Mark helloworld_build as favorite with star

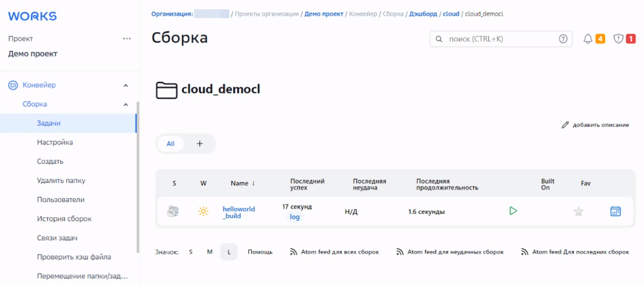tap(578, 212)
